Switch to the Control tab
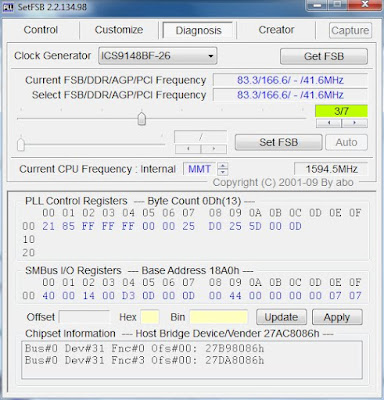The width and height of the screenshot is (384, 400). [41, 30]
